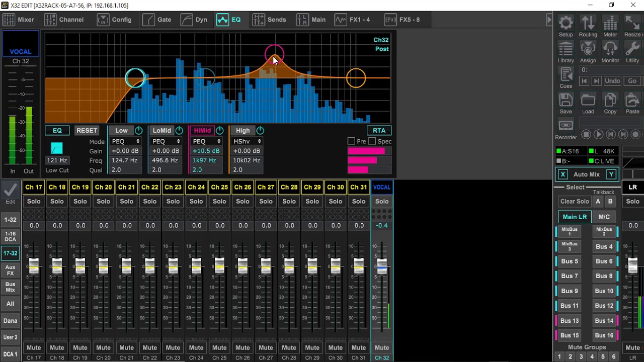Screen dimensions: 644x362
Task: Click the Ch 17 fader
Action: [x=34, y=266]
